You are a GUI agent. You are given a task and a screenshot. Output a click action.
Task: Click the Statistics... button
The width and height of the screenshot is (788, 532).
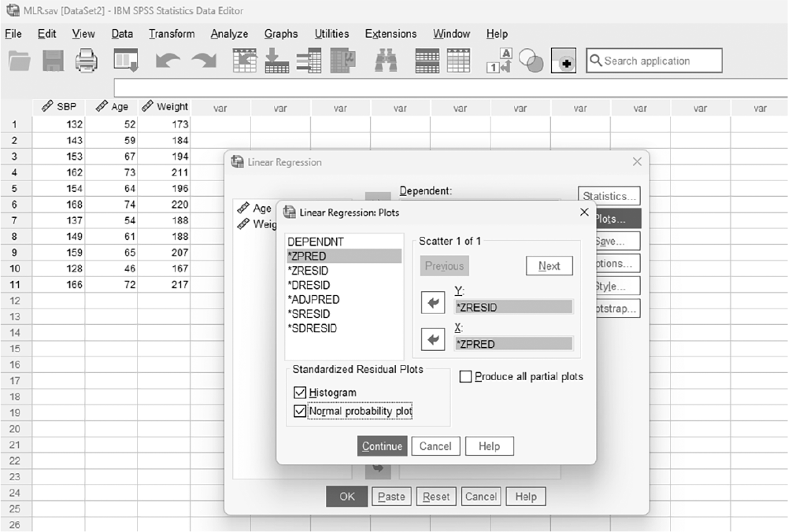click(x=609, y=196)
